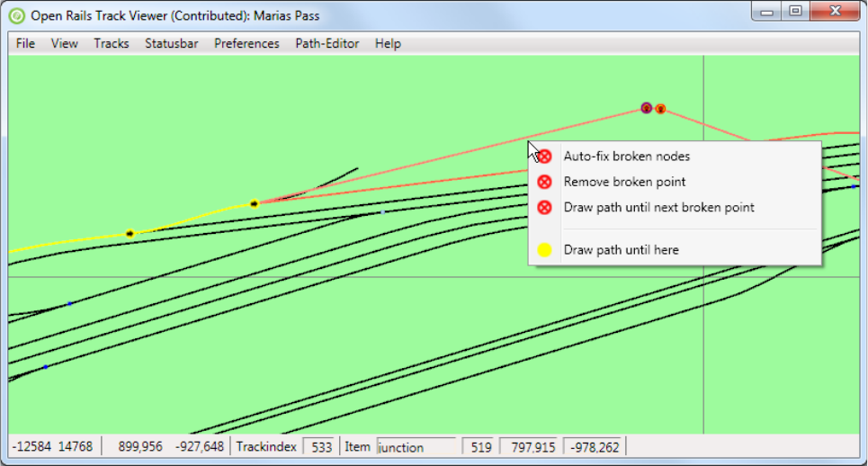The height and width of the screenshot is (466, 868).
Task: Click the coordinate value -927,648
Action: point(200,446)
